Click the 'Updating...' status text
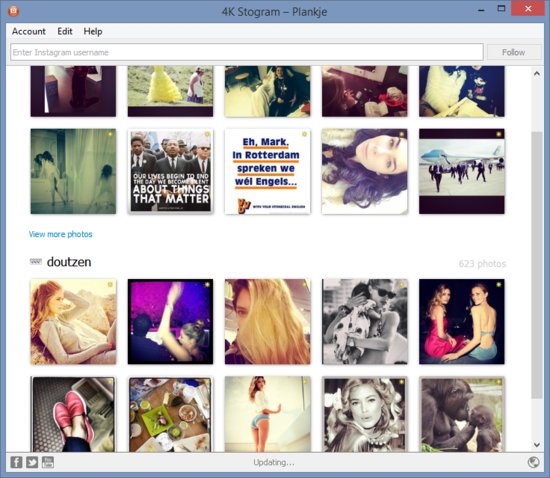This screenshot has height=478, width=550. (274, 462)
